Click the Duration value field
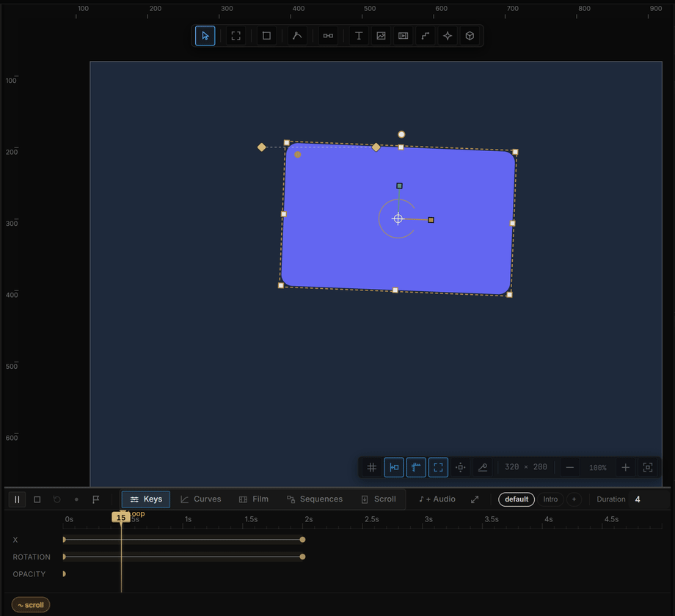Viewport: 675px width, 616px height. click(x=646, y=499)
